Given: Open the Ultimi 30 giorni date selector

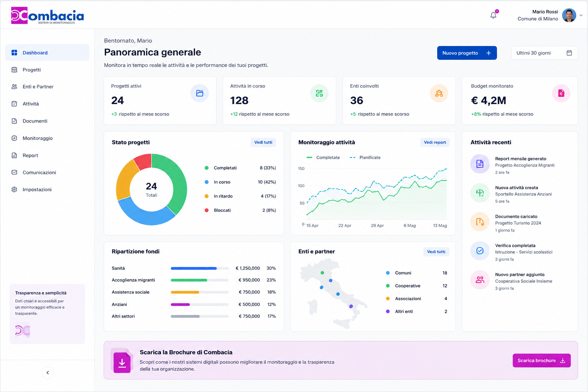Looking at the screenshot, I should pos(544,53).
